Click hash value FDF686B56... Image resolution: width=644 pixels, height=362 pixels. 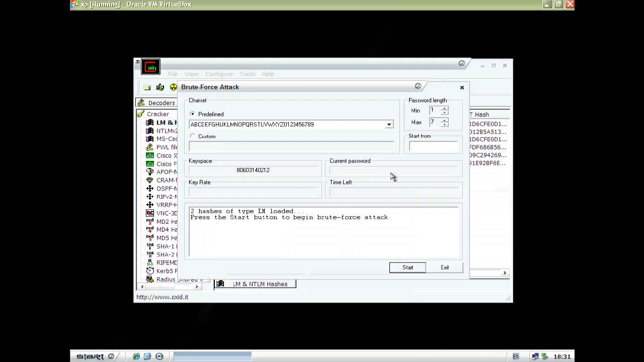(x=488, y=147)
